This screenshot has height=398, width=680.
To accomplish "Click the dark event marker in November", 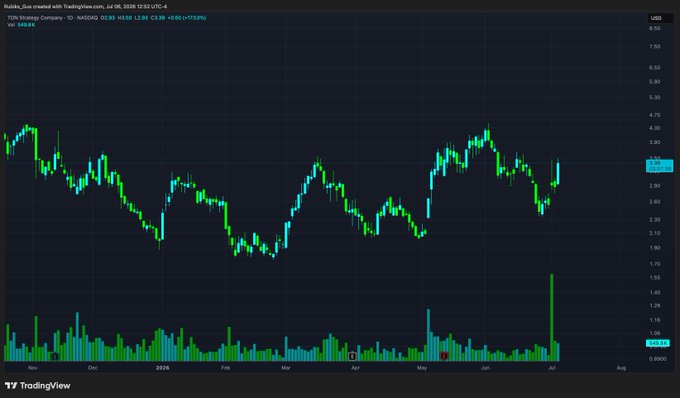I will [x=55, y=356].
